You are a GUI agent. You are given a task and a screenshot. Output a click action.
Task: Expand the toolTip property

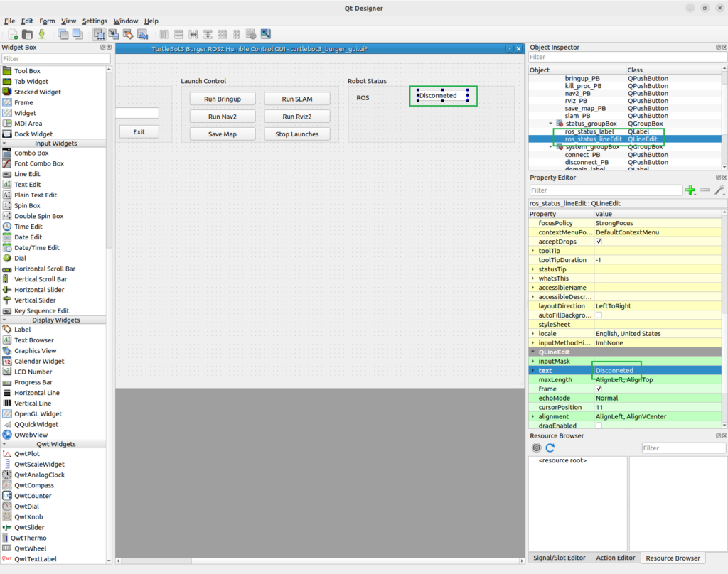pyautogui.click(x=533, y=251)
